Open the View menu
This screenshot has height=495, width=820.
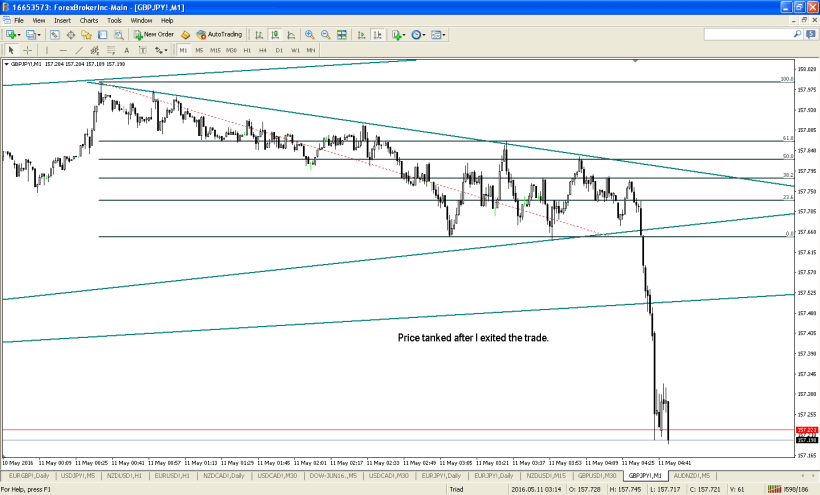click(39, 20)
